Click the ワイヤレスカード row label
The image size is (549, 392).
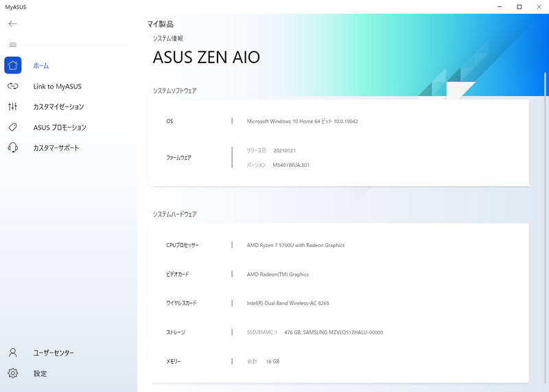(x=181, y=303)
